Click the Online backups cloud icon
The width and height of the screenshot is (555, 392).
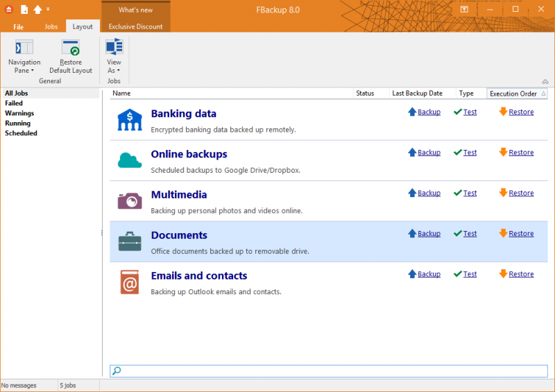[x=130, y=160]
